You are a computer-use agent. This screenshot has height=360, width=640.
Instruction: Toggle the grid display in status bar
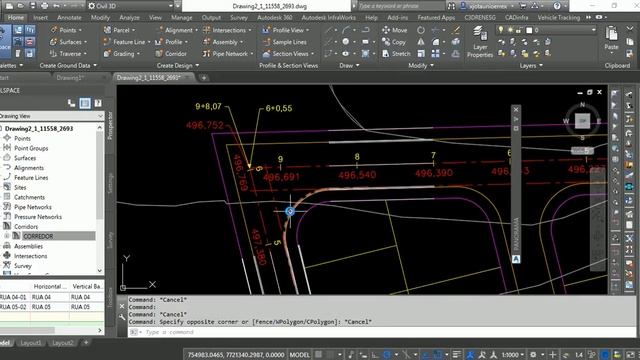[x=319, y=355]
